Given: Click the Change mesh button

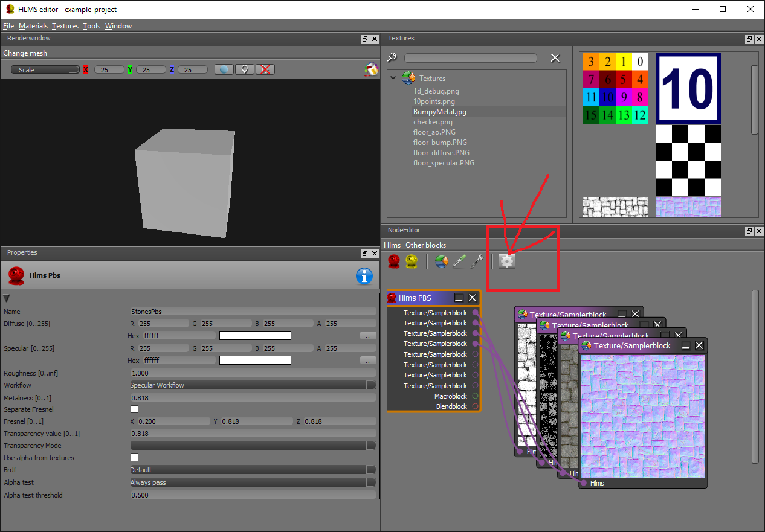Looking at the screenshot, I should [x=25, y=53].
